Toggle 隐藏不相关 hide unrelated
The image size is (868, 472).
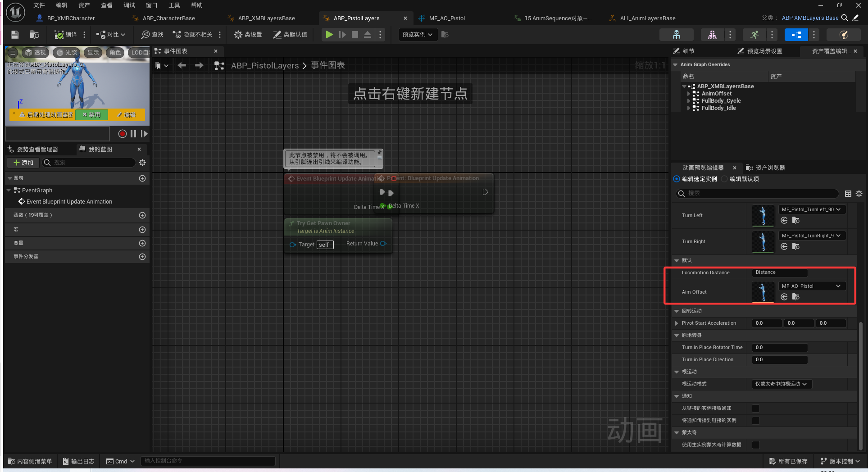tap(193, 35)
